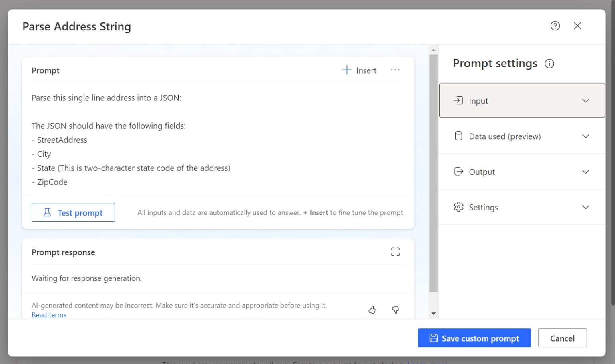This screenshot has width=615, height=364.
Task: Click the flask icon on Test prompt
Action: coord(47,212)
